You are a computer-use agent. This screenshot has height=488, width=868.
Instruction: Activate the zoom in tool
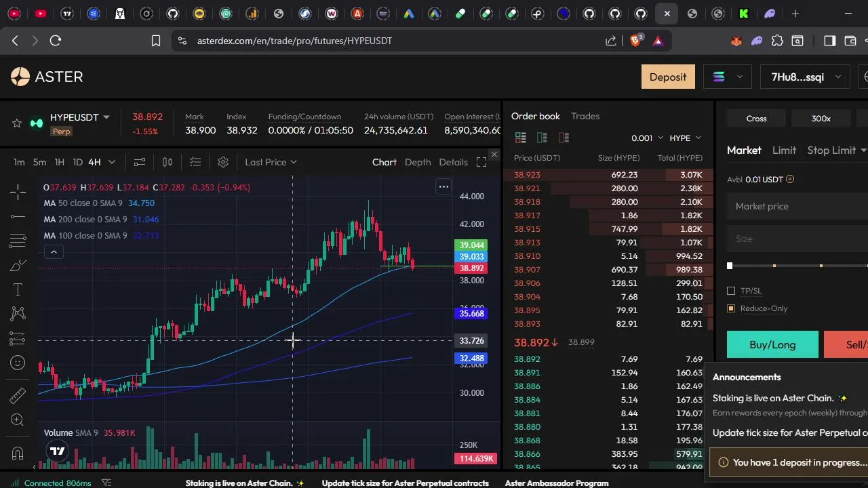[x=18, y=420]
